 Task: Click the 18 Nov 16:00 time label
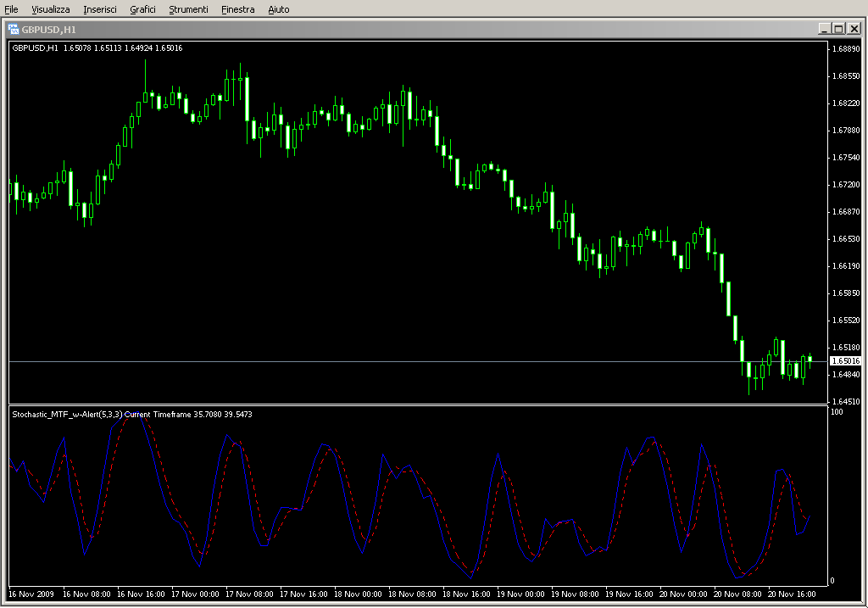[466, 594]
